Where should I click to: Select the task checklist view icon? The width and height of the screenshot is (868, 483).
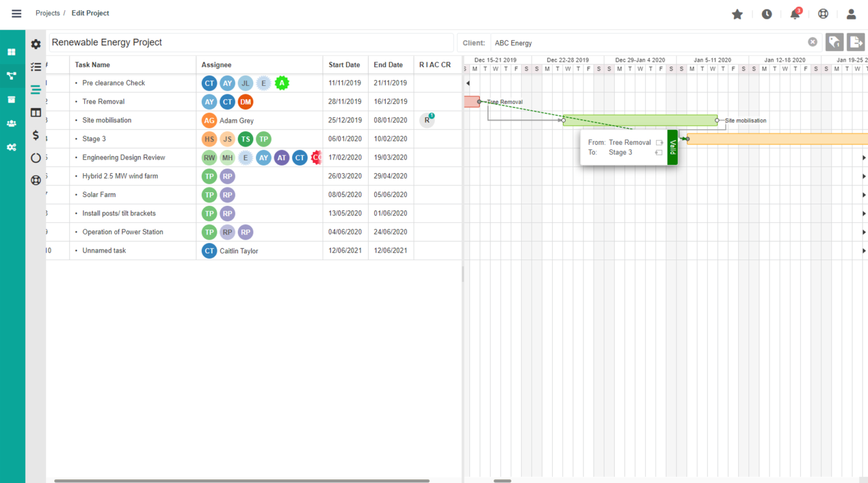coord(36,66)
